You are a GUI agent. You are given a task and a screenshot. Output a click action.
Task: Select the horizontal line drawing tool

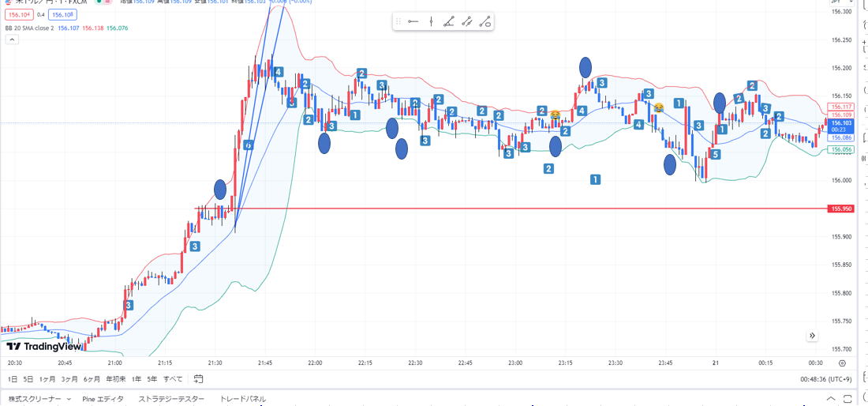(x=413, y=22)
